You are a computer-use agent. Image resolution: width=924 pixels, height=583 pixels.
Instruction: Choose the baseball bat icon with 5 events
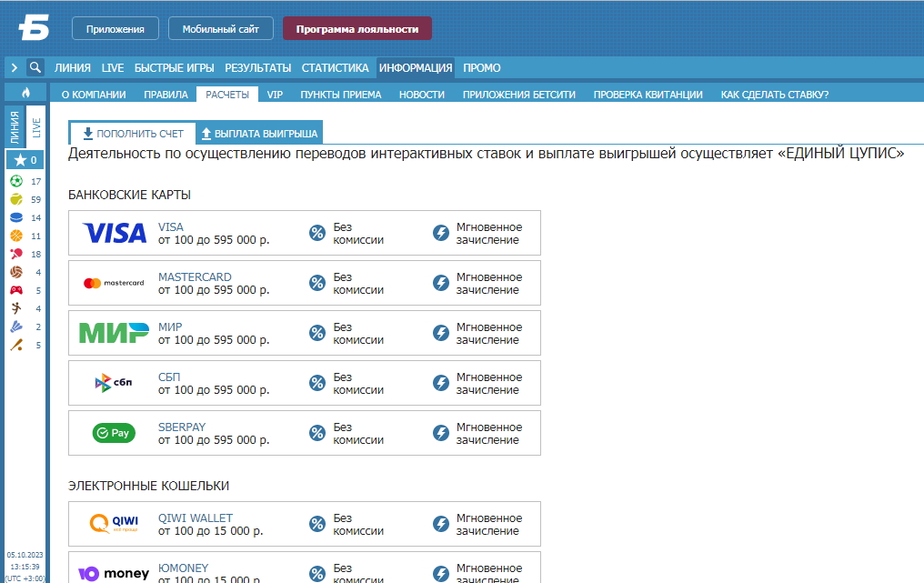point(16,345)
